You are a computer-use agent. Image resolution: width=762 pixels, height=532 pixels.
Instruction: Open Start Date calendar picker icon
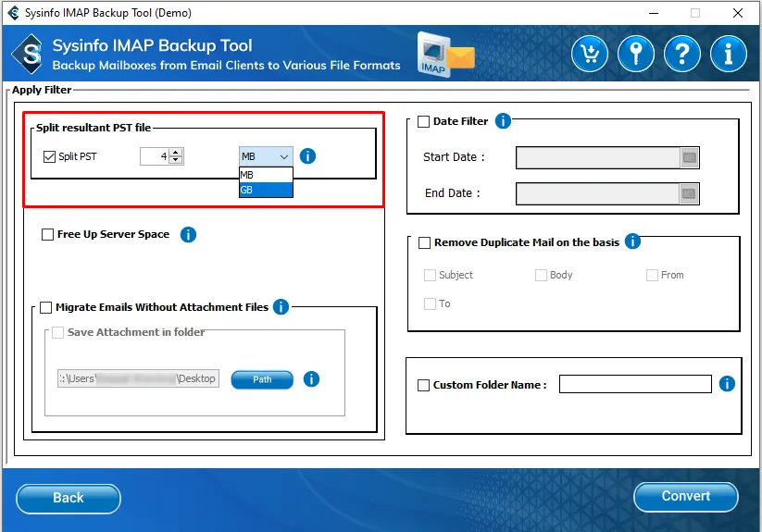pos(689,157)
